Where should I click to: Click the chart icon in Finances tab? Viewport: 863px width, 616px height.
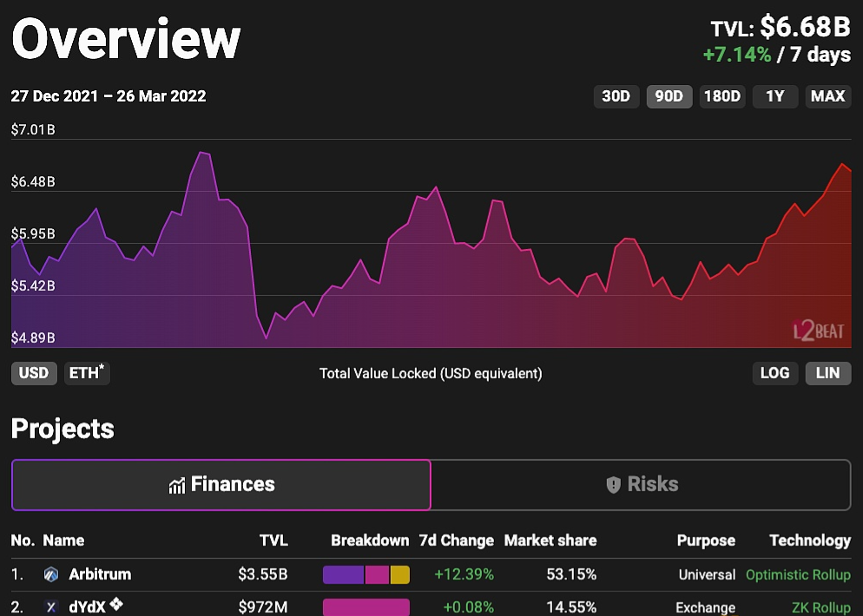(177, 485)
